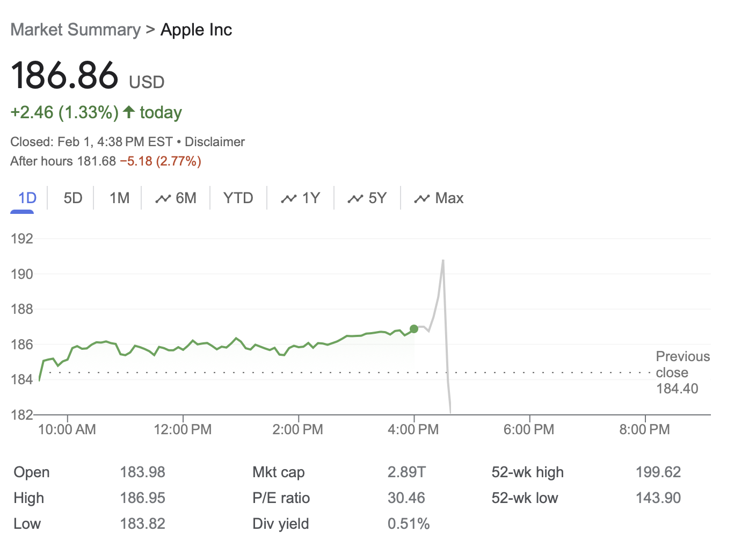Click the 52-wk low label
This screenshot has height=546, width=756.
(525, 498)
